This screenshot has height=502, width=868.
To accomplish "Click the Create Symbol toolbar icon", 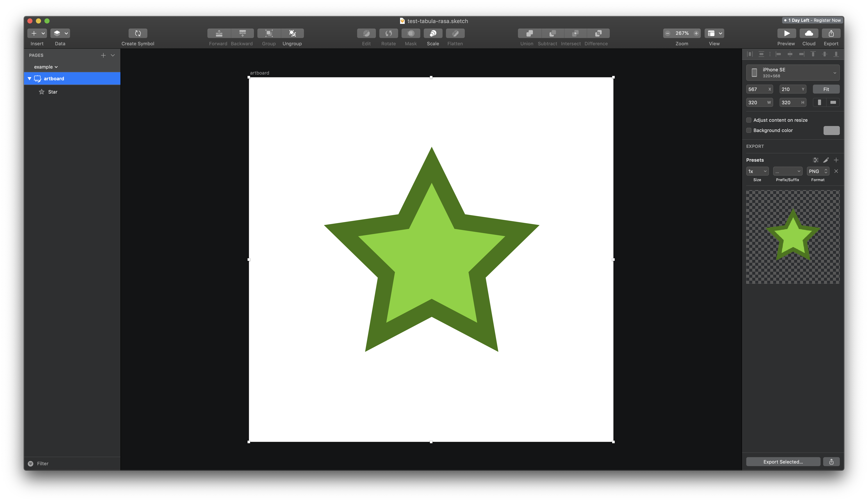I will click(138, 33).
